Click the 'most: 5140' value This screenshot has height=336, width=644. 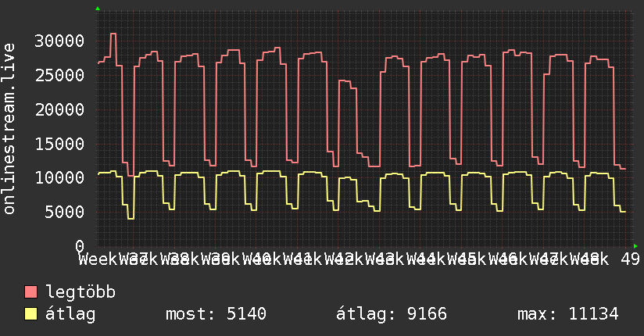[216, 314]
